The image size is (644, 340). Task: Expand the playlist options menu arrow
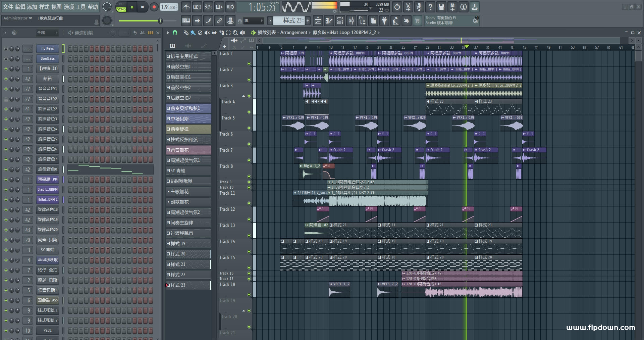point(168,33)
